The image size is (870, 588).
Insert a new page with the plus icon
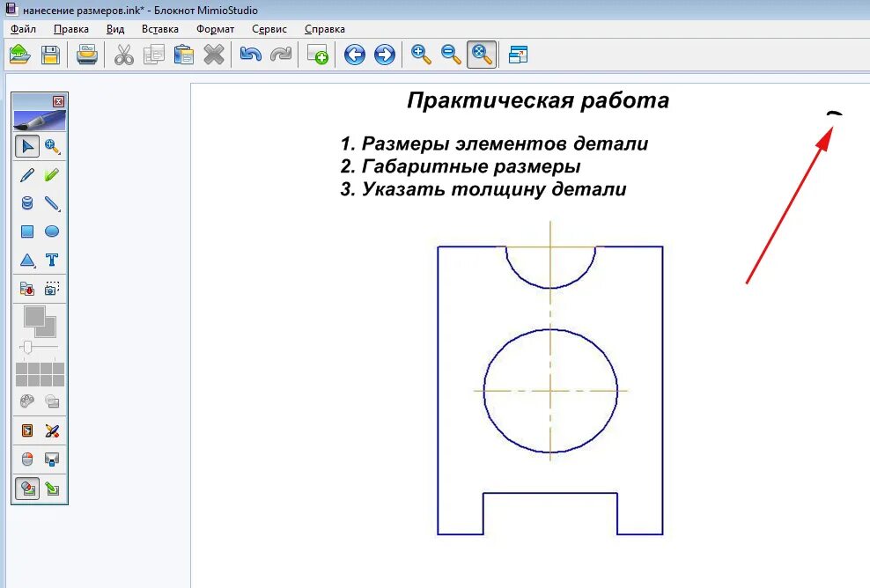click(x=317, y=55)
